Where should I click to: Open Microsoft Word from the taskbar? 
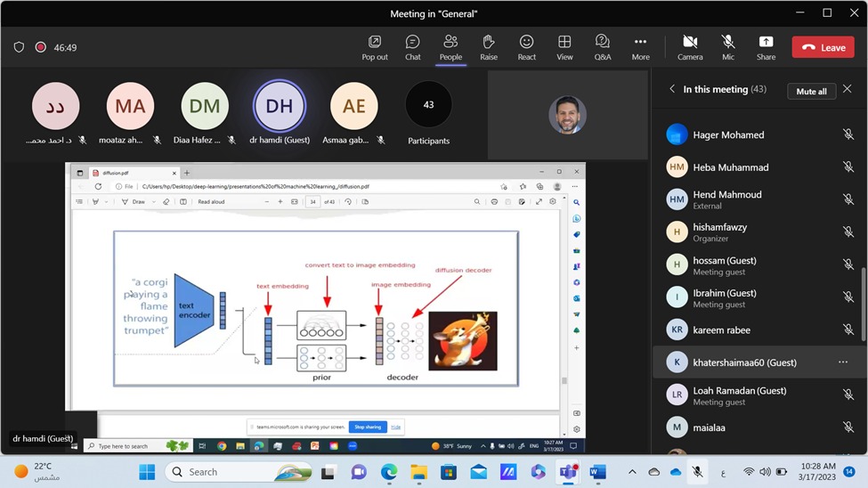[597, 472]
